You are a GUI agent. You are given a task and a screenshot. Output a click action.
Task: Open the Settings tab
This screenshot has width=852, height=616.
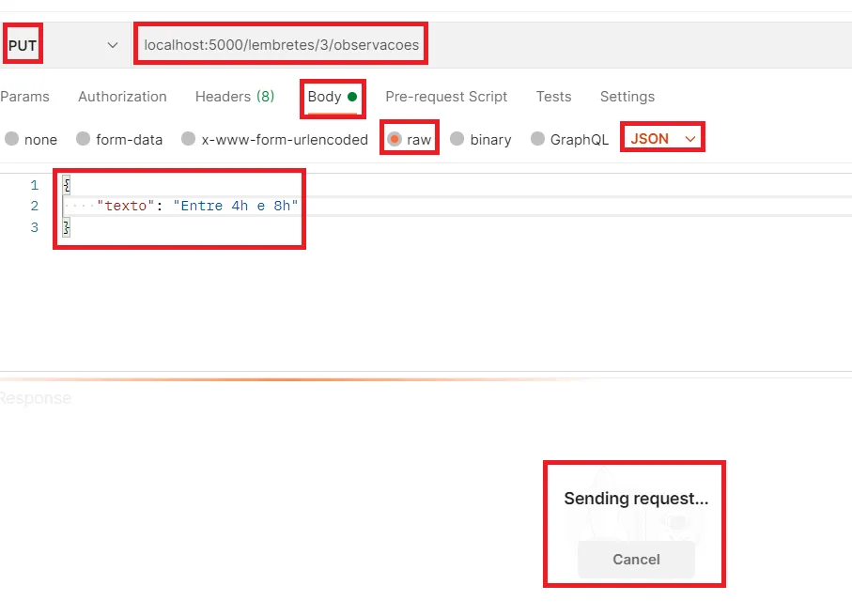click(627, 97)
